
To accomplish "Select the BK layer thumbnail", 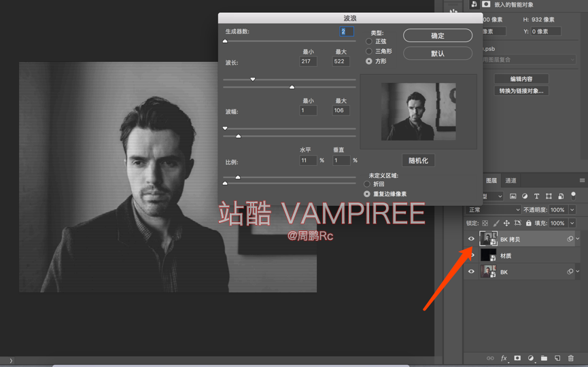I will [489, 271].
